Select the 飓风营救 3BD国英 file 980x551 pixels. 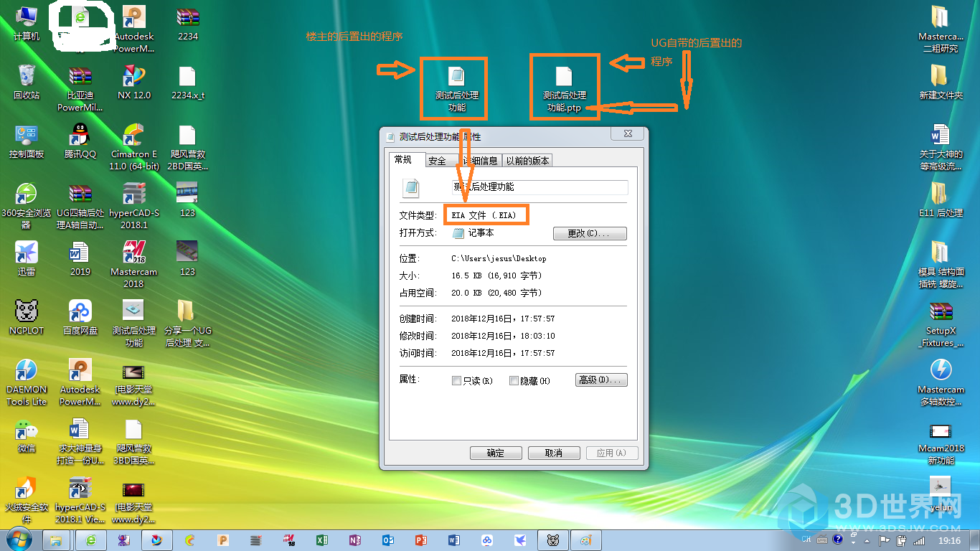coord(134,441)
